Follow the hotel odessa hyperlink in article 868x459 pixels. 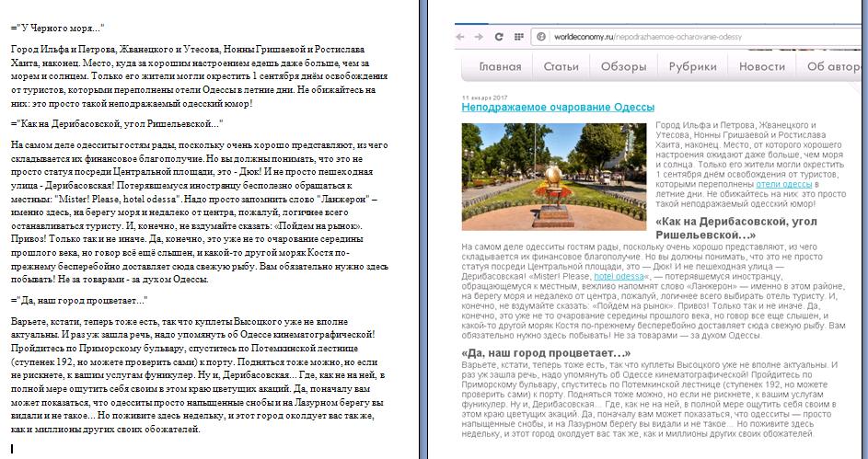[x=619, y=276]
